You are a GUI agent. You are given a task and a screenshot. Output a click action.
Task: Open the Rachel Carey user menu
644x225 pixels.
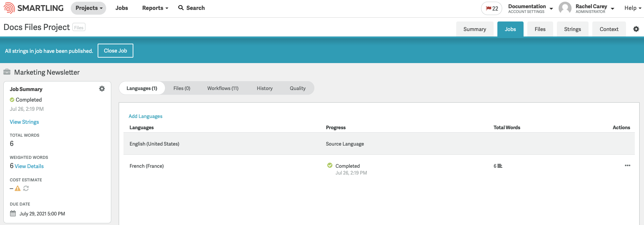(595, 9)
